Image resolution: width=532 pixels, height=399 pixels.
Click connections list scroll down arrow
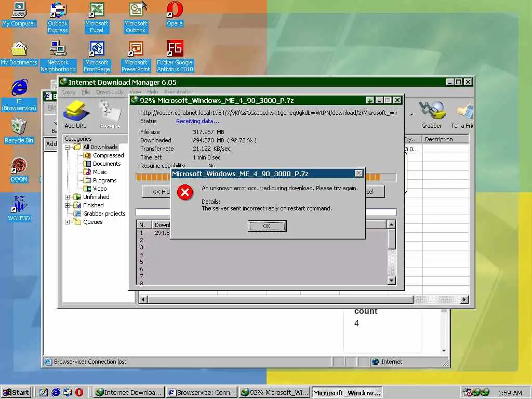click(x=391, y=280)
